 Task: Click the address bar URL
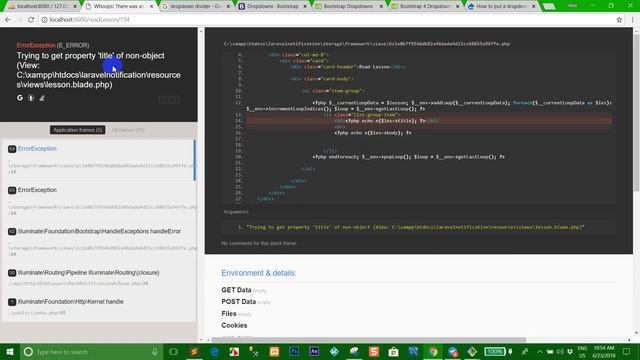tap(89, 20)
